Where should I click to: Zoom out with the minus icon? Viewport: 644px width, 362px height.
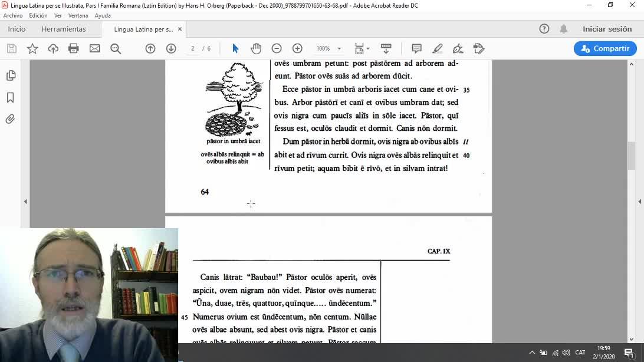(x=277, y=48)
